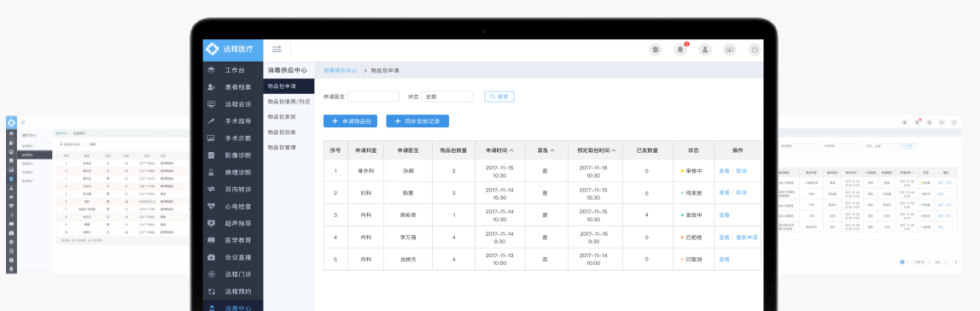Screen dimensions: 980x311
Task: Click 查看 in the 李万海 row
Action: [x=725, y=238]
